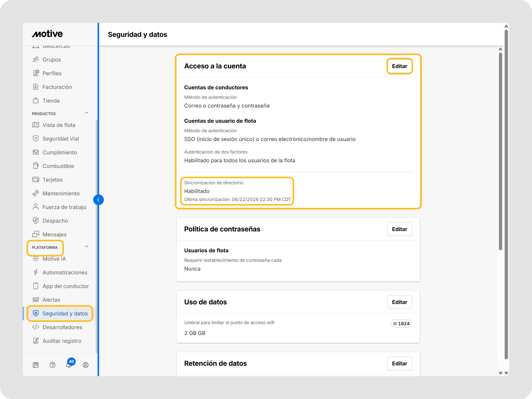This screenshot has width=532, height=399.
Task: Click the Última sincronización timestamp text
Action: (237, 199)
